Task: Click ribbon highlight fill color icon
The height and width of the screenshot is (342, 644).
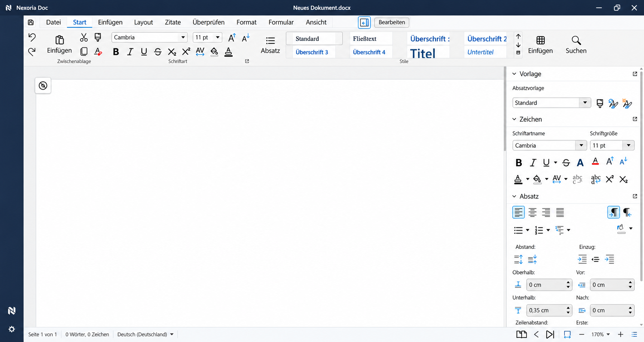Action: pyautogui.click(x=214, y=52)
